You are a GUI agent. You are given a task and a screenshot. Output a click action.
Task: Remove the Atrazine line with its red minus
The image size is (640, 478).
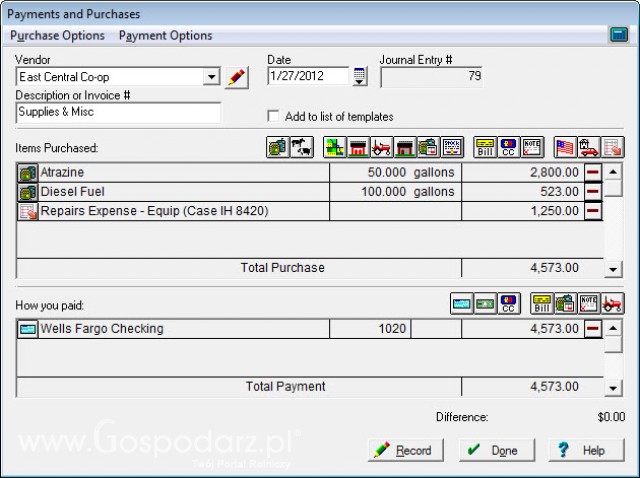click(593, 173)
